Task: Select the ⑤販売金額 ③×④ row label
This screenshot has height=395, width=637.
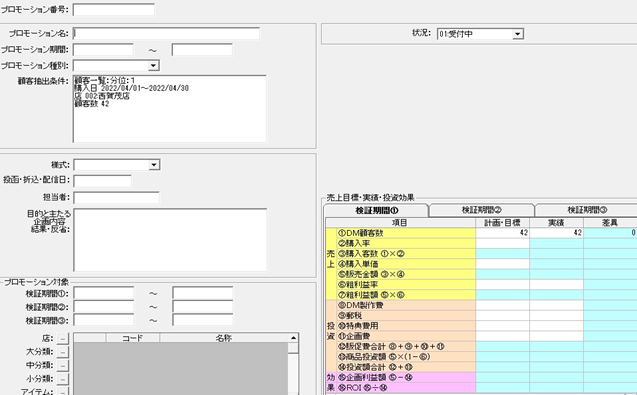Action: 406,274
